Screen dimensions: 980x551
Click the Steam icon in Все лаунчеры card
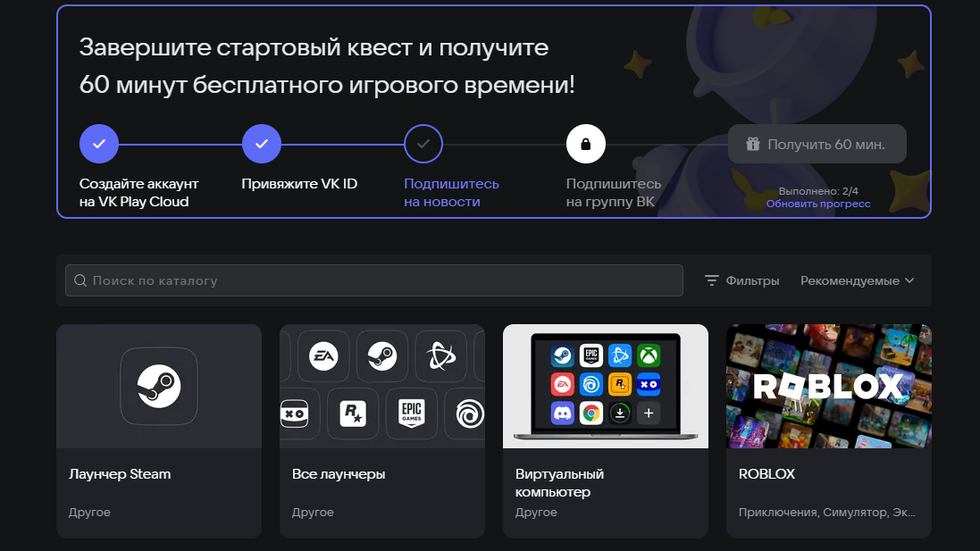pos(381,356)
